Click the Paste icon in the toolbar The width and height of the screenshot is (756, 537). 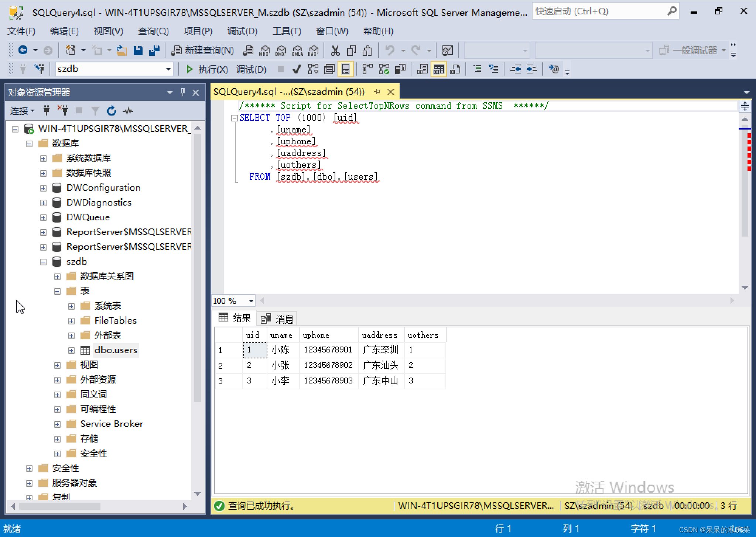click(367, 50)
